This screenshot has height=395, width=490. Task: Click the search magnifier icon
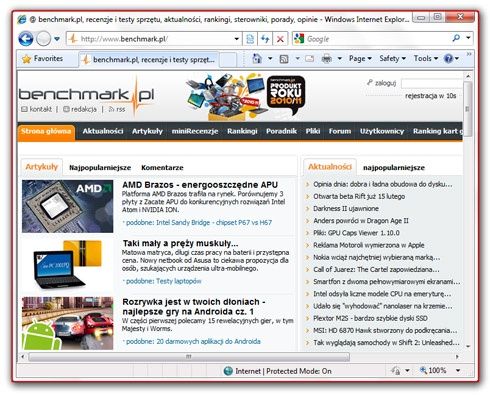coord(456,38)
